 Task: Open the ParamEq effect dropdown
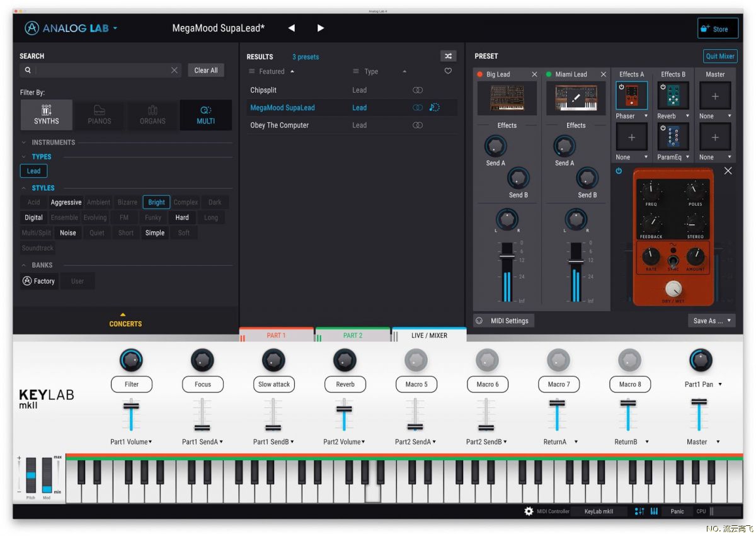click(x=687, y=157)
